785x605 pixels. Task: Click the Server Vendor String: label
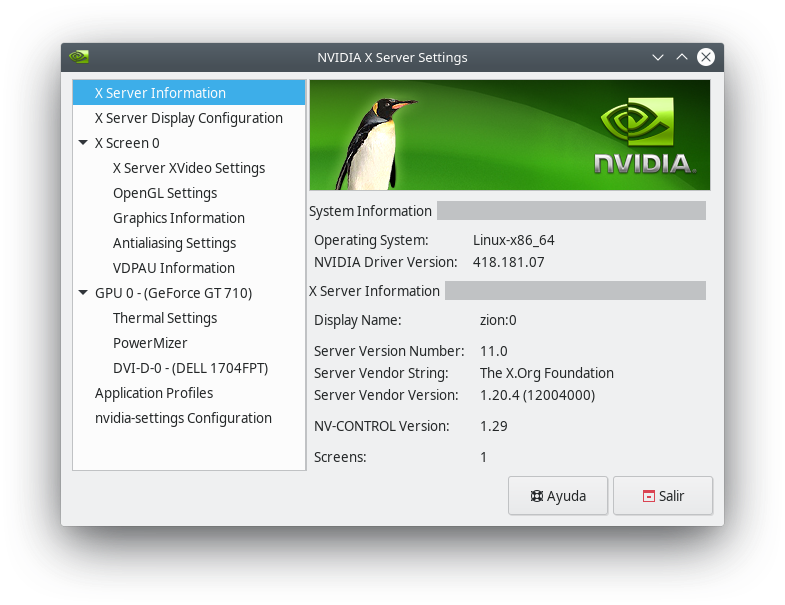point(381,373)
